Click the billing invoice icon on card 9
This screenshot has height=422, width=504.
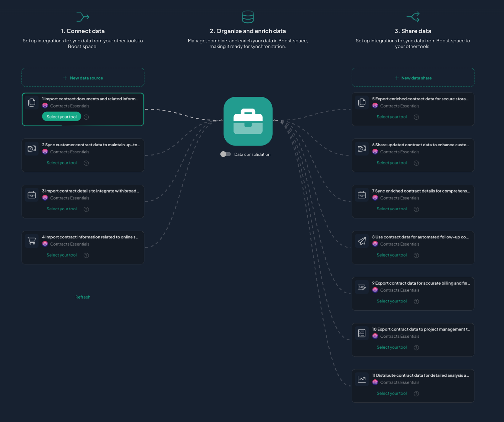pos(362,287)
